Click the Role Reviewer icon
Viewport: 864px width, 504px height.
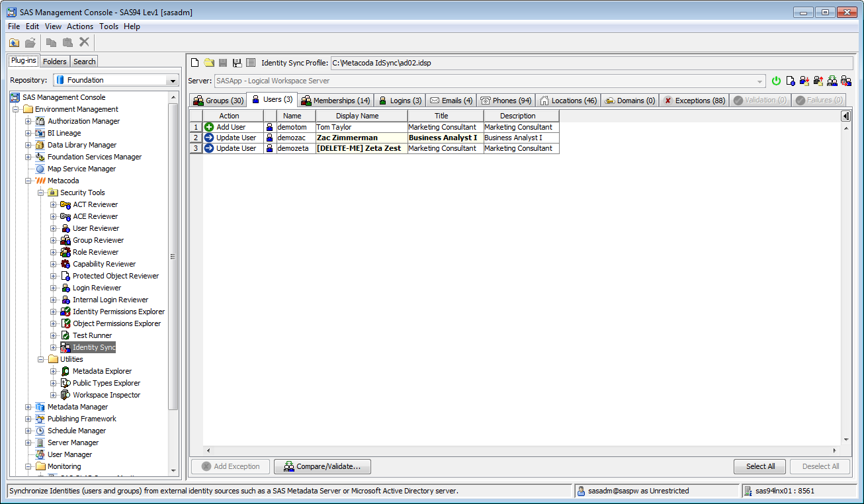(65, 252)
